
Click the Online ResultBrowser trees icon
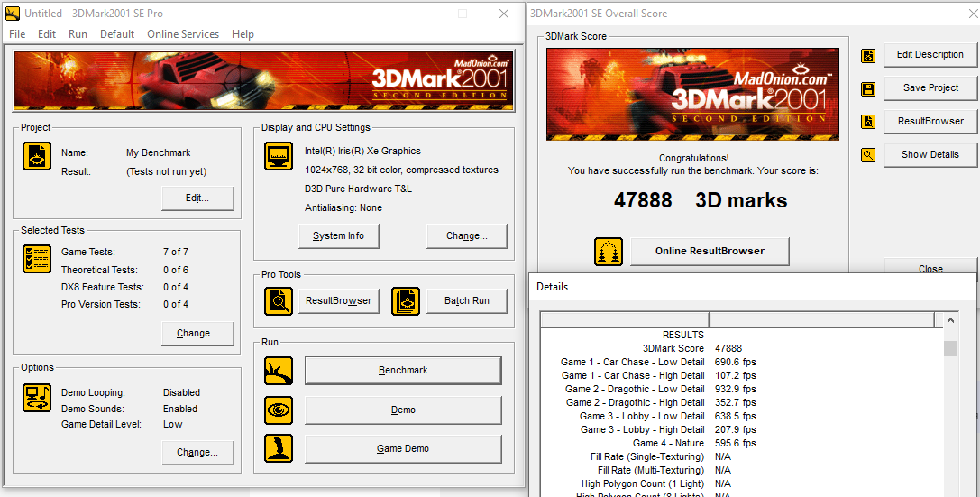(x=609, y=252)
